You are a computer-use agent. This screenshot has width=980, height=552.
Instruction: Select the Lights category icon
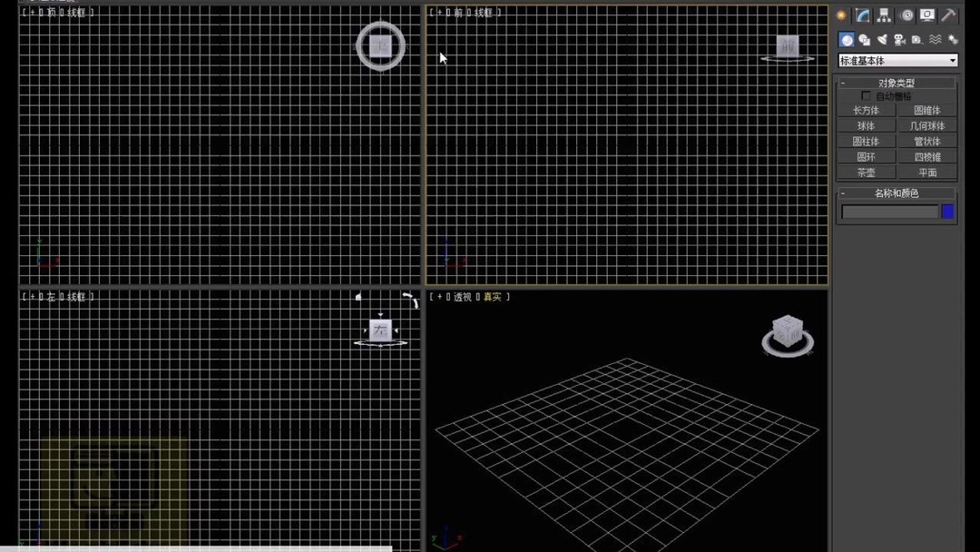click(882, 39)
